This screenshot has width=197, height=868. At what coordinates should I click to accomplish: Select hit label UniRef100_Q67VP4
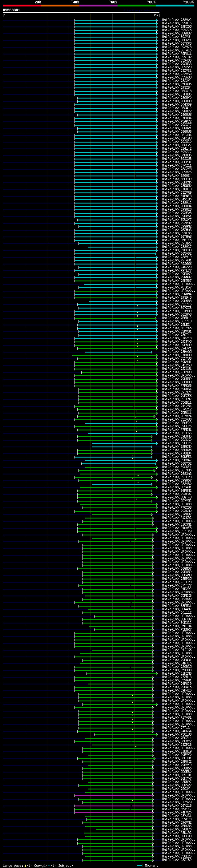[x=176, y=416]
